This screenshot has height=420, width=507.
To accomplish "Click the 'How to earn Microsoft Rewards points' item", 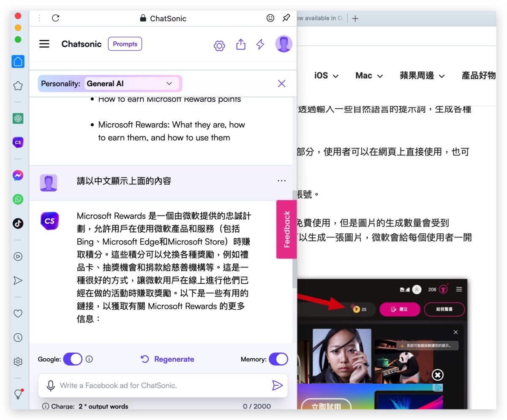I will coord(169,100).
